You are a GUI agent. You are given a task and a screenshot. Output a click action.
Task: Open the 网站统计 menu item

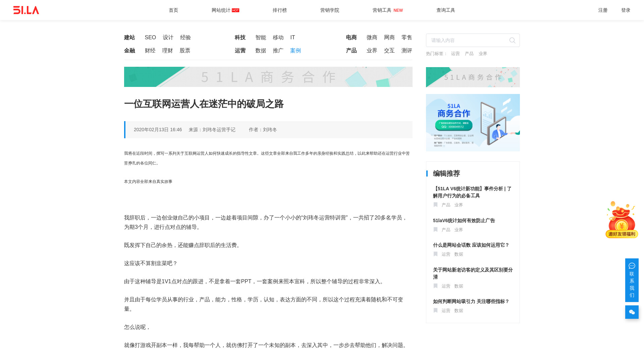(221, 10)
